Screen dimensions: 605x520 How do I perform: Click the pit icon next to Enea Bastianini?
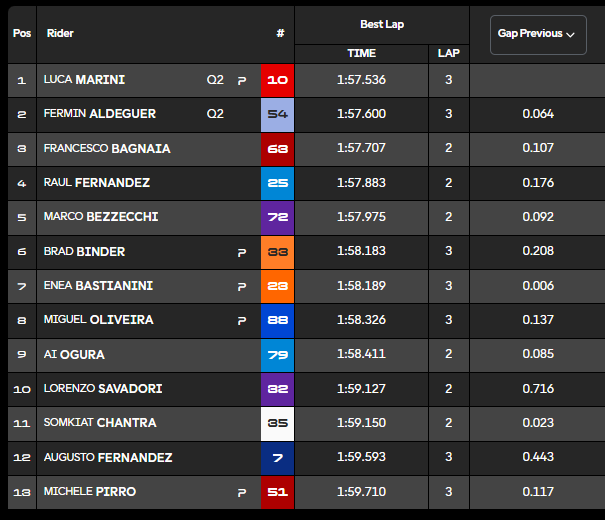pos(241,286)
